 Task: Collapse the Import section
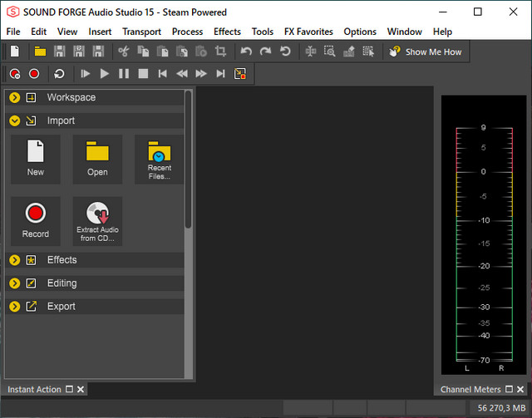tap(15, 120)
